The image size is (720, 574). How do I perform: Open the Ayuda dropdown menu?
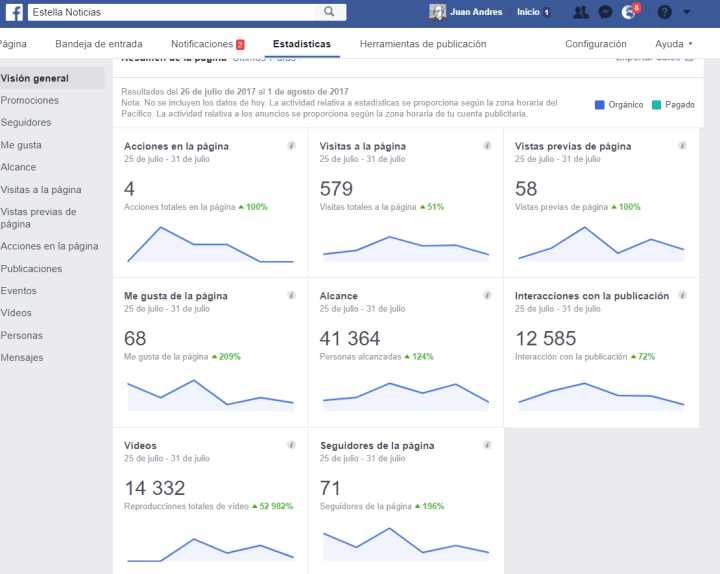point(673,44)
